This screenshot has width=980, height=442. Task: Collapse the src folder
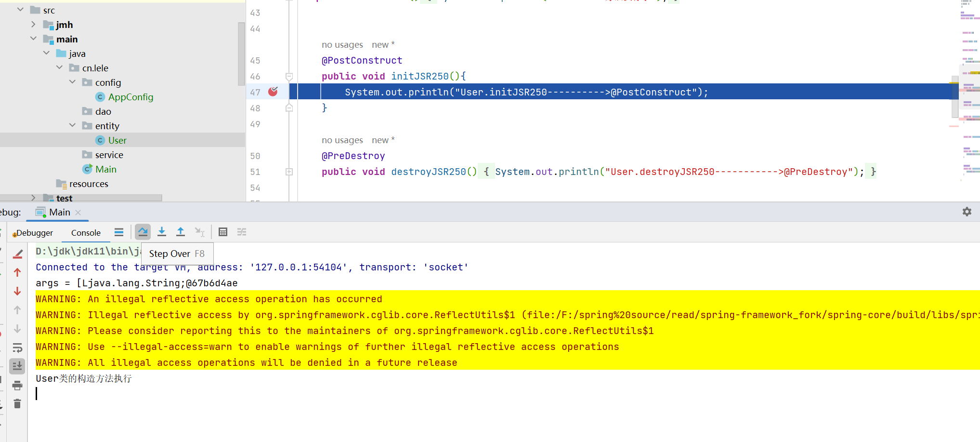(20, 10)
